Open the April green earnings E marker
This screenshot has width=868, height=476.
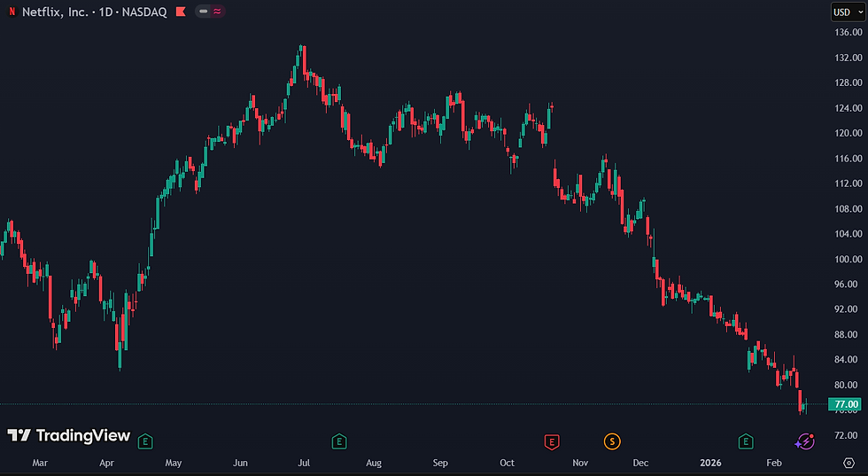[145, 441]
